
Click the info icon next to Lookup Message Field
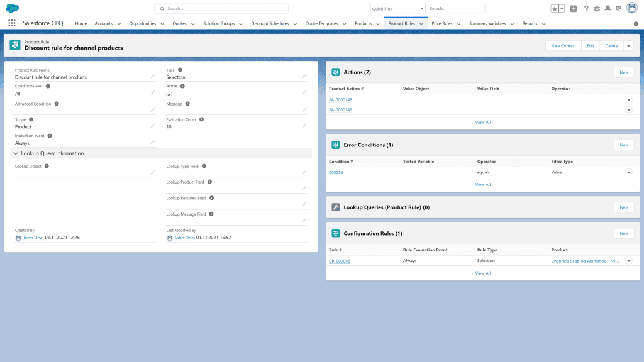tap(211, 214)
